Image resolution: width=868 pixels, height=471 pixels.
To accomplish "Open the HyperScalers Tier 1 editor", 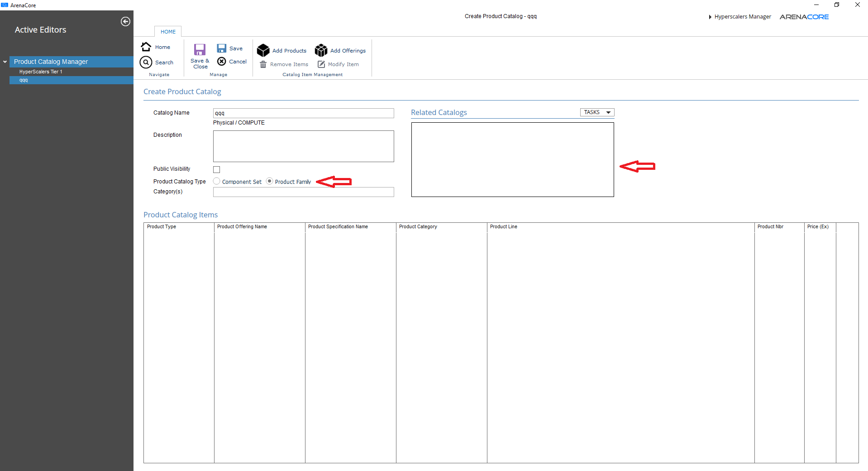I will click(x=41, y=72).
